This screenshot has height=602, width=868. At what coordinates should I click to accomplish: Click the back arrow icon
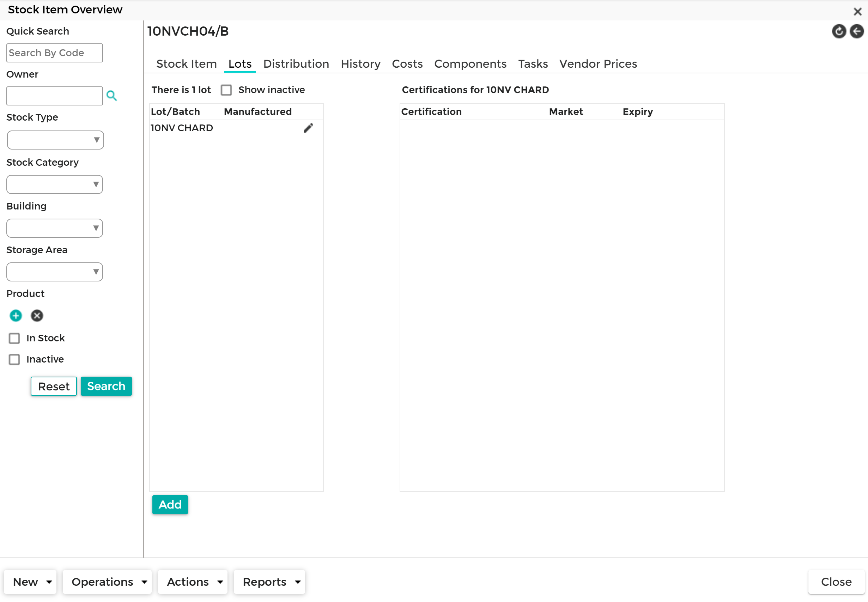point(857,31)
